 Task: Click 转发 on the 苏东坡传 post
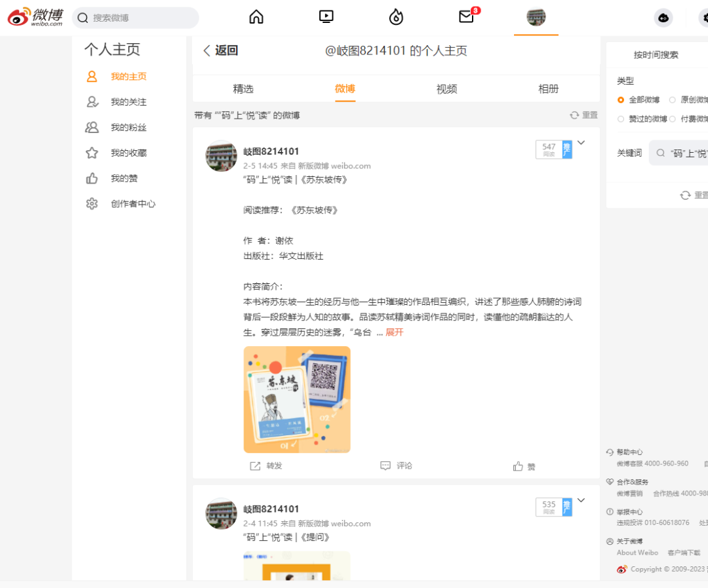pyautogui.click(x=266, y=465)
